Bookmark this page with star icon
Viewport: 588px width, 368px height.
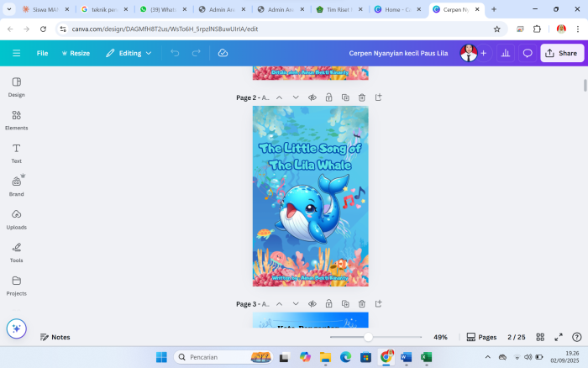click(x=497, y=29)
